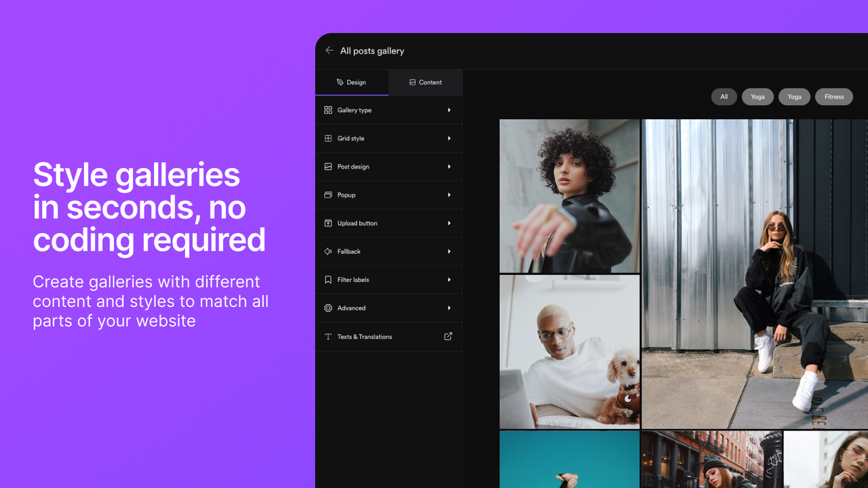
Task: Select the Design tab
Action: tap(353, 82)
